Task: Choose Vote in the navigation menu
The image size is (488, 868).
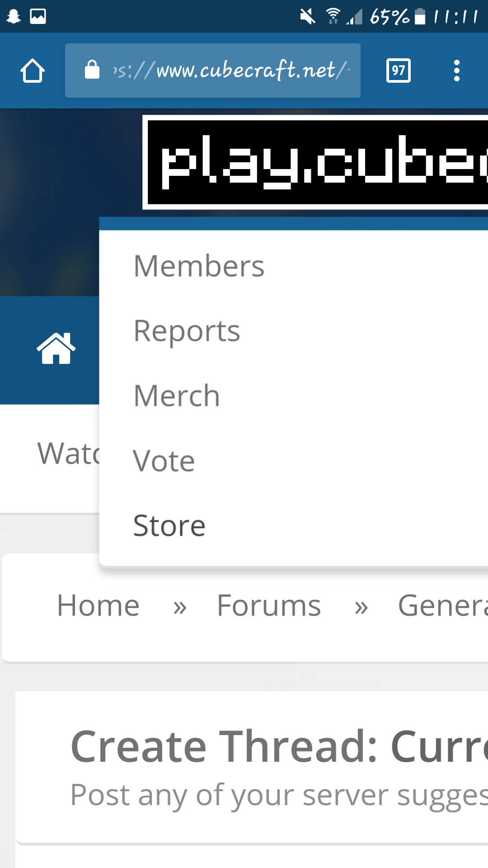Action: pyautogui.click(x=164, y=461)
